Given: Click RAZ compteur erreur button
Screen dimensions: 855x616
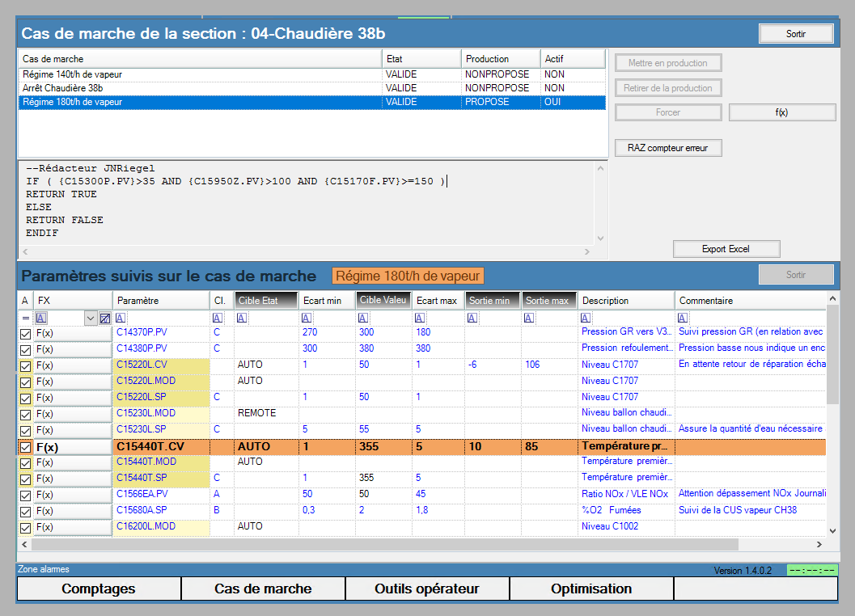Looking at the screenshot, I should 668,148.
